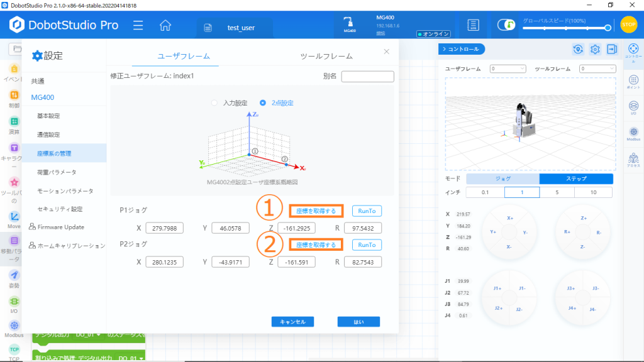Select step inch value 0.1

[x=485, y=192]
